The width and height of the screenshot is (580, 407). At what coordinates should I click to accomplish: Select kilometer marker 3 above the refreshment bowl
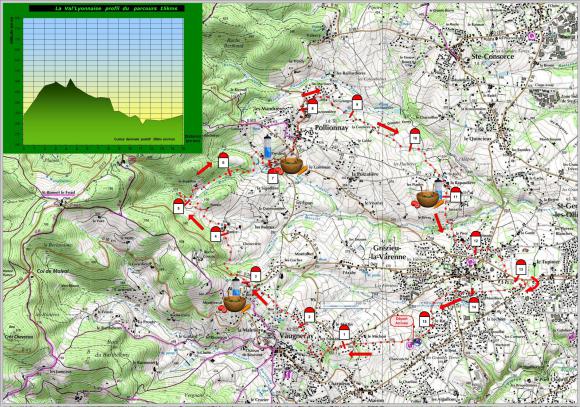pyautogui.click(x=256, y=274)
